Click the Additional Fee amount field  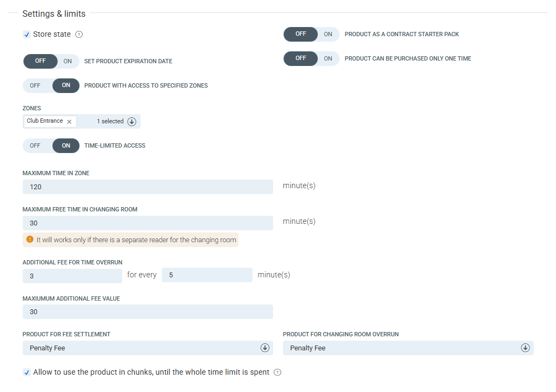click(72, 276)
